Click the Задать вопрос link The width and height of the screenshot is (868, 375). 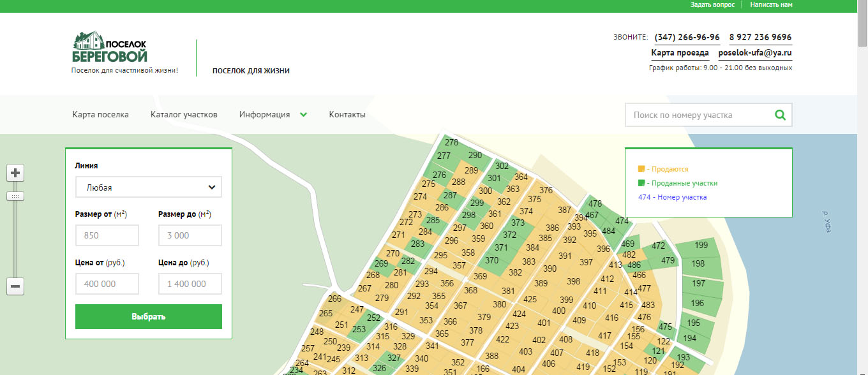tap(712, 4)
